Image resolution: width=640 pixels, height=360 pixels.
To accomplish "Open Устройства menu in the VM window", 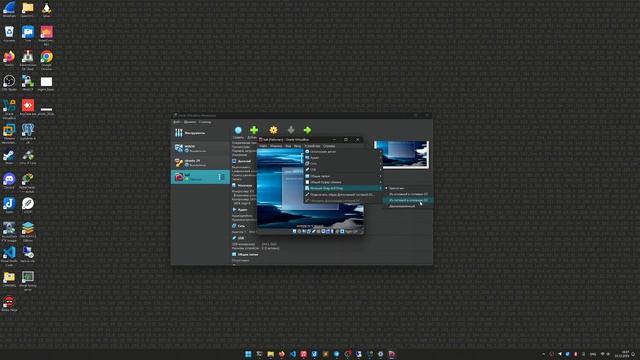I will (313, 146).
